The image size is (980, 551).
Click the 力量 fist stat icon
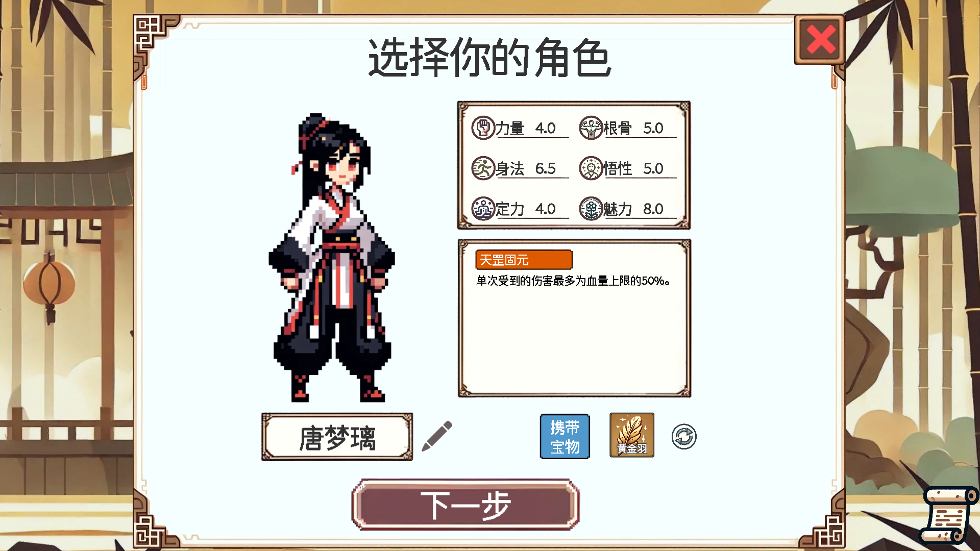pyautogui.click(x=483, y=128)
